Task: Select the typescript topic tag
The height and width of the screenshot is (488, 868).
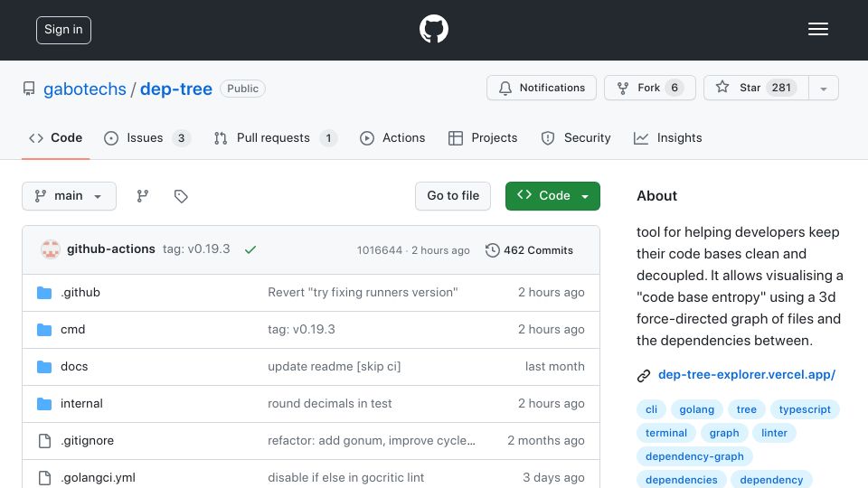Action: 805,409
